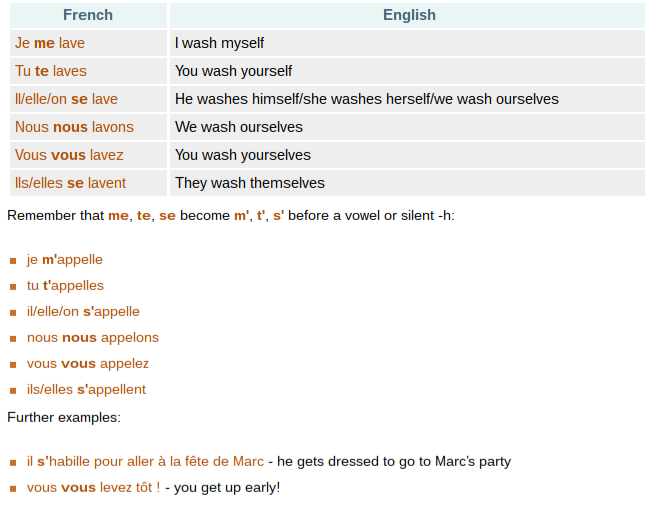Viewport: 645px width, 508px height.
Task: Click the bullet icon beside "je m'appelle"
Action: [13, 261]
